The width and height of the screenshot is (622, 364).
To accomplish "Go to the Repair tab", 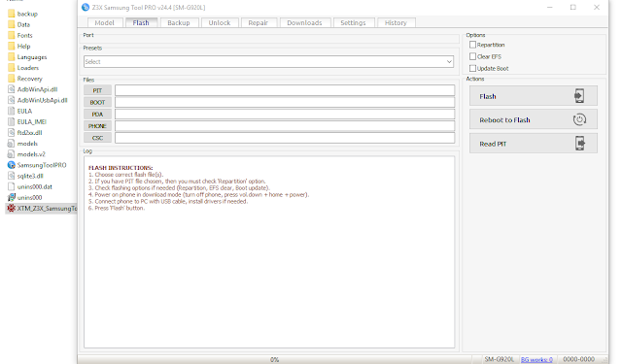I will [x=259, y=23].
